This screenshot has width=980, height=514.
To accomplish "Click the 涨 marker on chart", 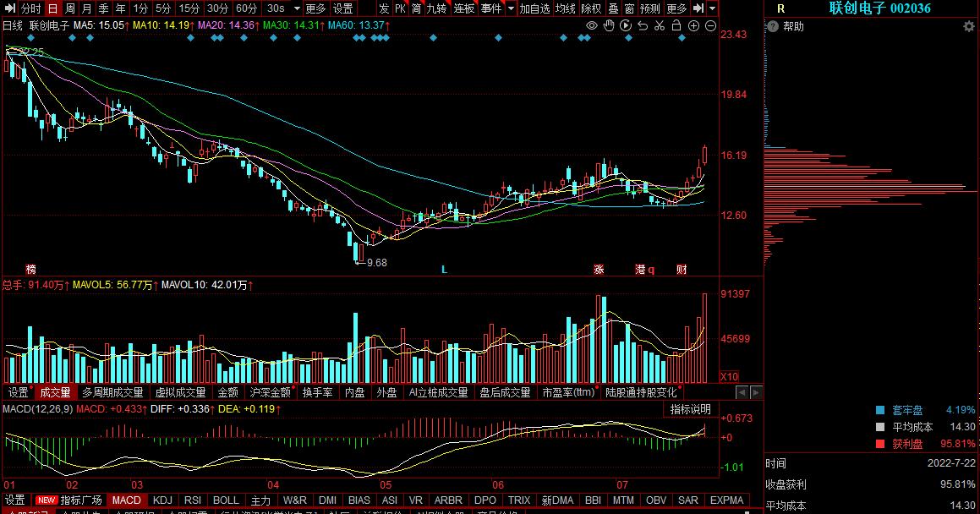I will tap(599, 269).
